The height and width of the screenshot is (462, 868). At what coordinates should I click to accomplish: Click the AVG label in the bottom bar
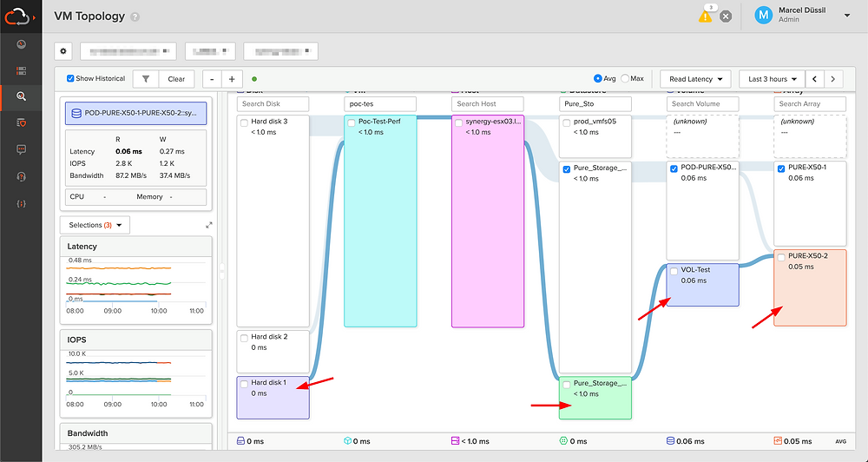[840, 441]
